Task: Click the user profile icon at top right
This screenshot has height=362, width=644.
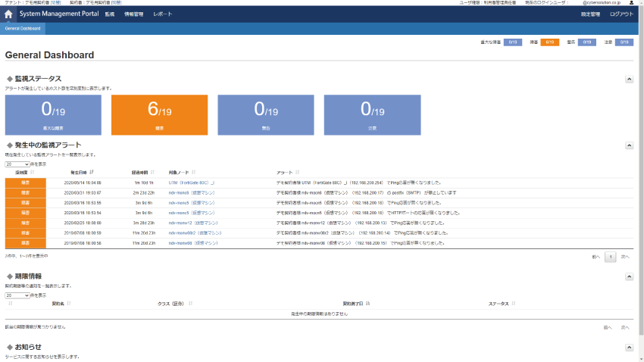Action: (631, 2)
